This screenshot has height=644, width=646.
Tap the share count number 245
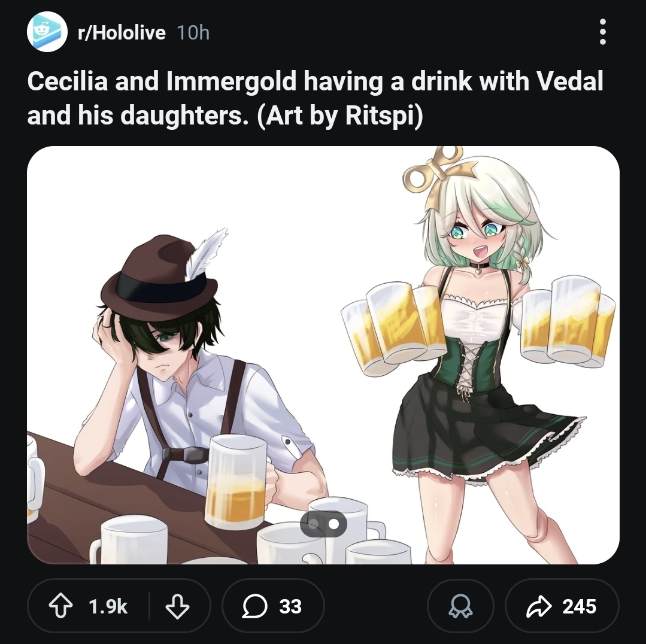580,606
